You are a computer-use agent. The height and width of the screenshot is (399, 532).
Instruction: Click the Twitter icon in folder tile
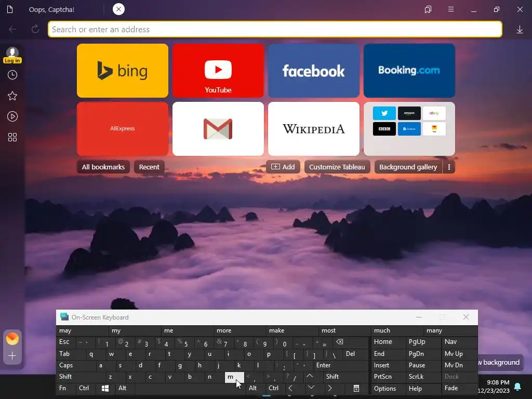[384, 113]
